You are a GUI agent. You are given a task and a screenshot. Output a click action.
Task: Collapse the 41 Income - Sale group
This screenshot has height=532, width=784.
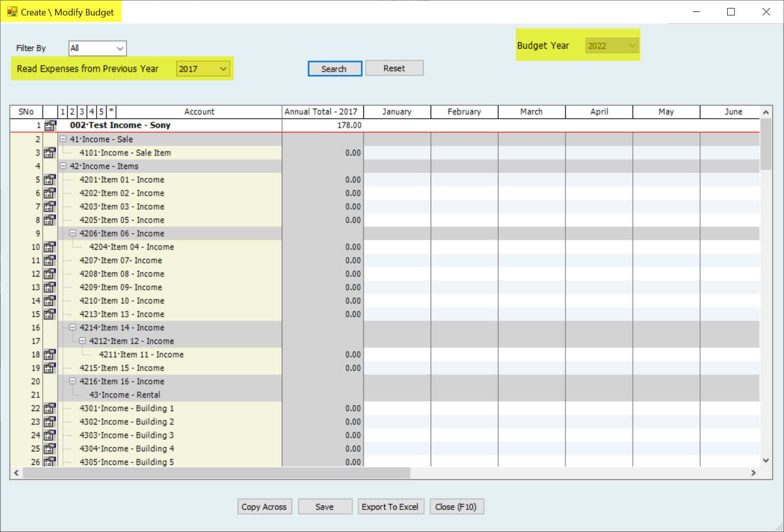(63, 139)
